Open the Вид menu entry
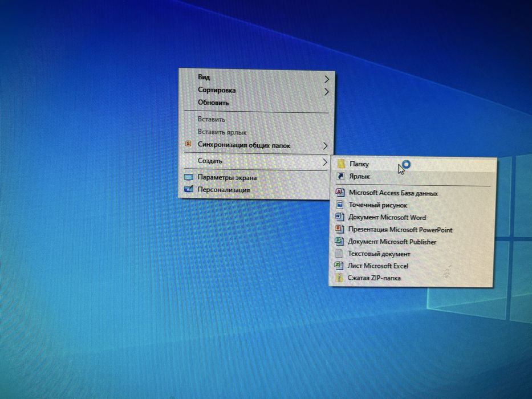Image resolution: width=532 pixels, height=399 pixels. (x=257, y=78)
